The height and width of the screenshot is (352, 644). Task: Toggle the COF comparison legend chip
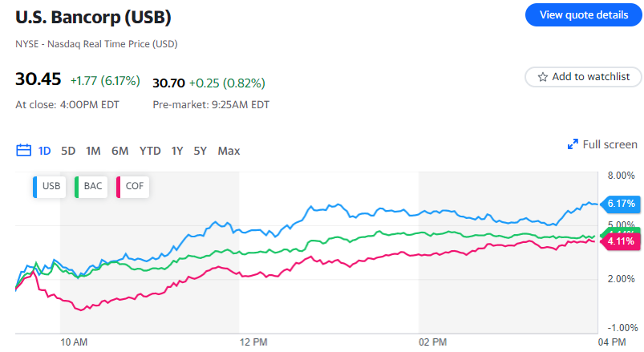tap(132, 187)
